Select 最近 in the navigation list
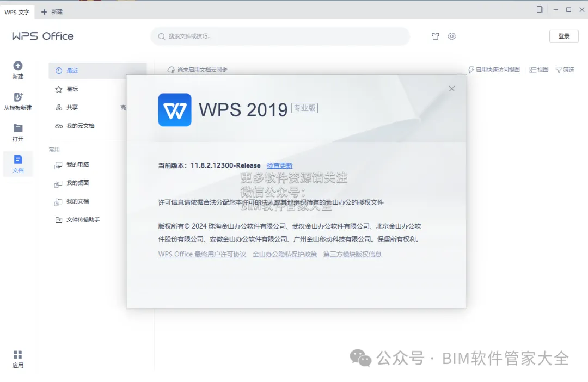 tap(97, 71)
